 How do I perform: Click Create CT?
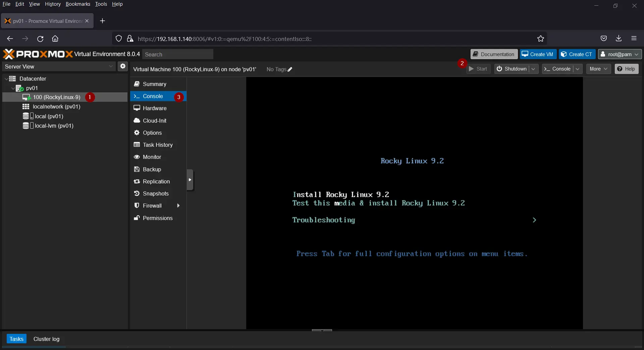pos(577,54)
